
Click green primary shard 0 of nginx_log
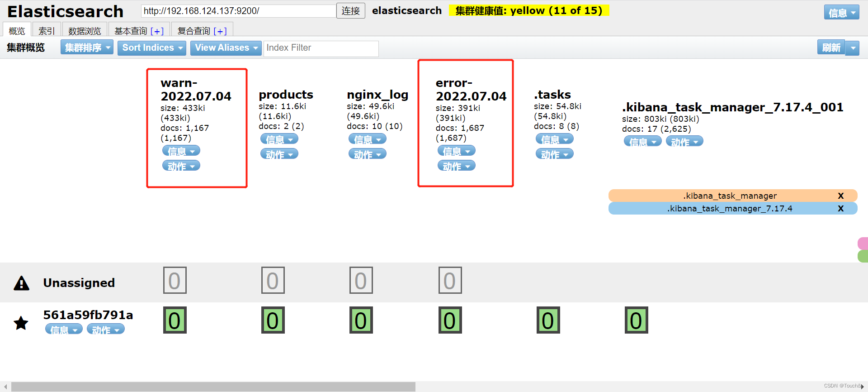[x=361, y=320]
